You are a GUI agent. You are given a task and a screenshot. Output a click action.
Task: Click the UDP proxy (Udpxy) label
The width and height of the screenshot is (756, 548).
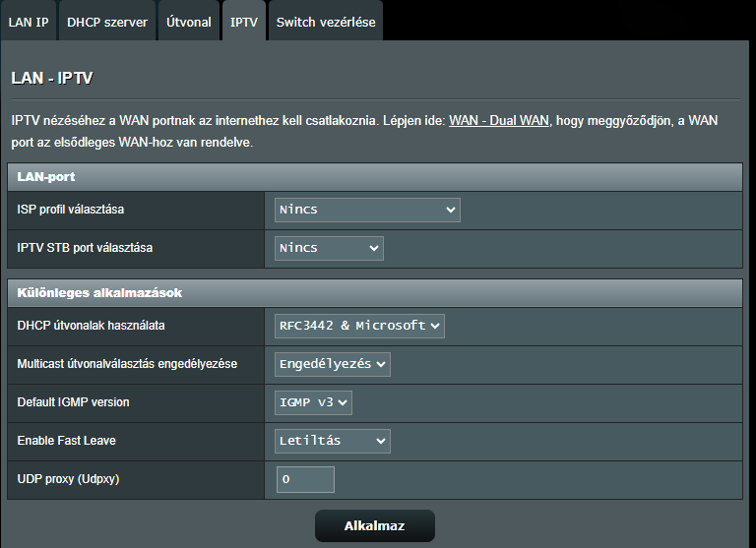pos(69,479)
